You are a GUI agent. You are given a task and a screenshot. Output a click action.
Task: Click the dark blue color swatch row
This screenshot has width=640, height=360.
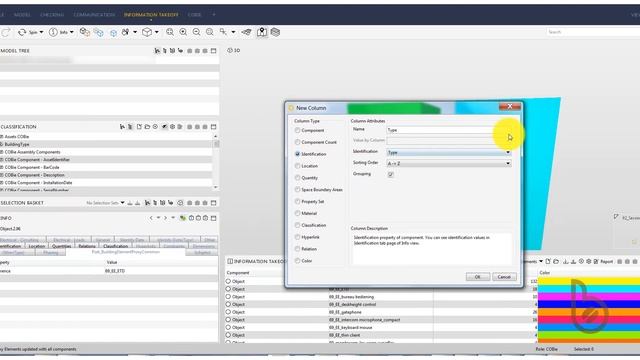coord(589,304)
